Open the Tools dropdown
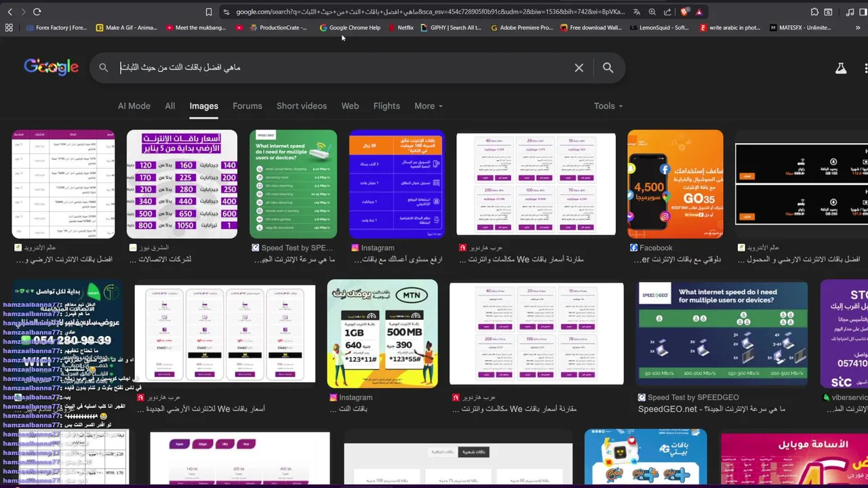The image size is (868, 488). (x=608, y=106)
